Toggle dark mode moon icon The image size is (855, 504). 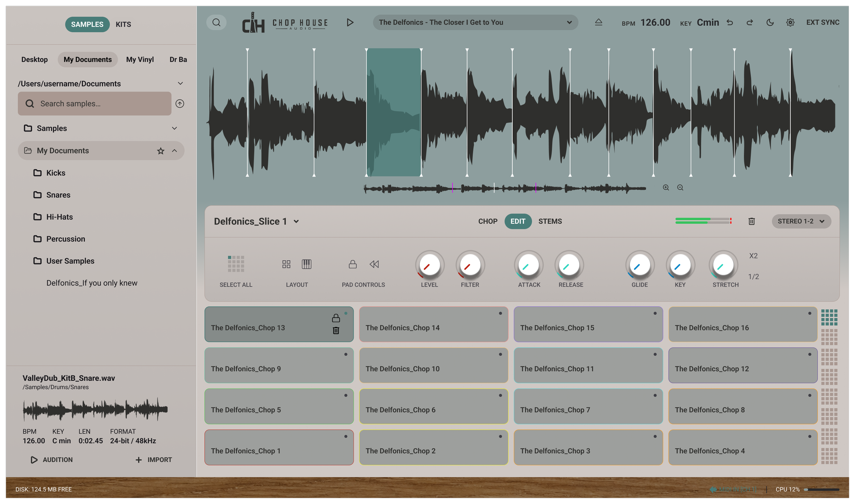(x=770, y=23)
